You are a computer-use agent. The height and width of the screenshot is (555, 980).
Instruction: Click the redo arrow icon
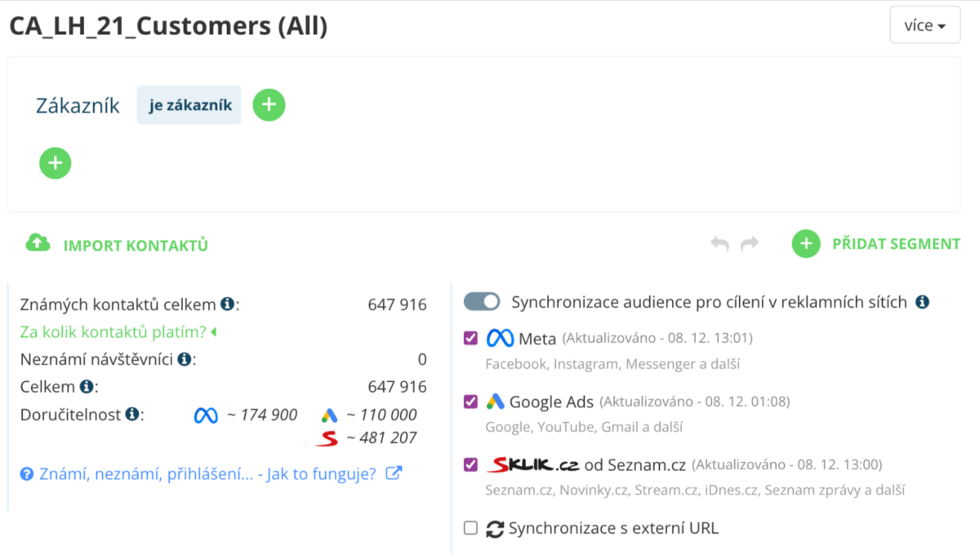click(x=750, y=243)
